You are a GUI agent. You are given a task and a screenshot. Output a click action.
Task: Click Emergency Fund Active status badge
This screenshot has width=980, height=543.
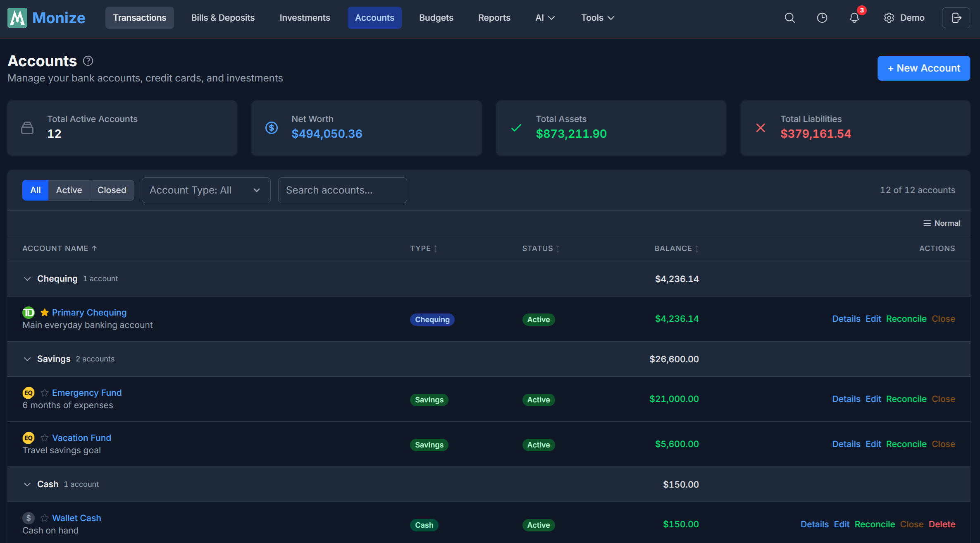539,399
